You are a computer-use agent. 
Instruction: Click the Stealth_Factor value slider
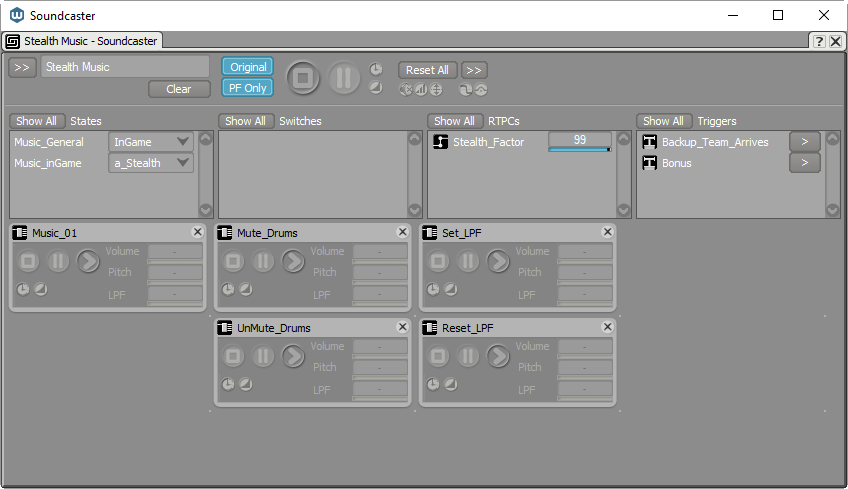click(x=580, y=141)
